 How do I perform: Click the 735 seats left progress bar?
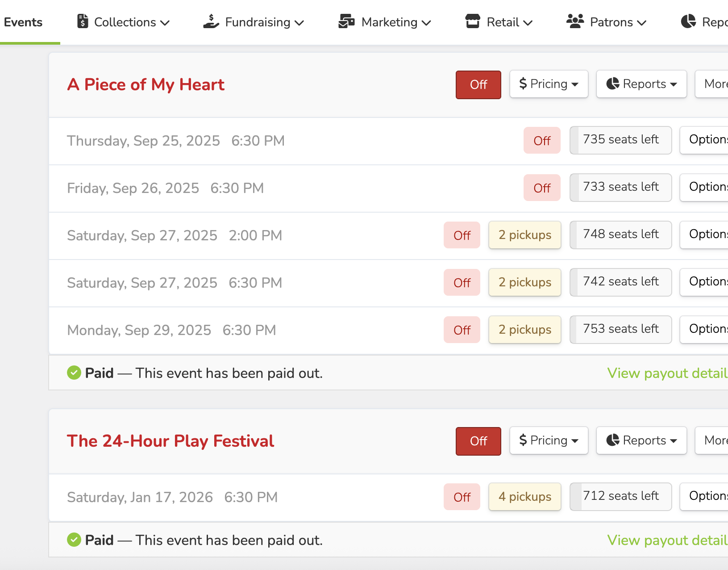point(620,140)
